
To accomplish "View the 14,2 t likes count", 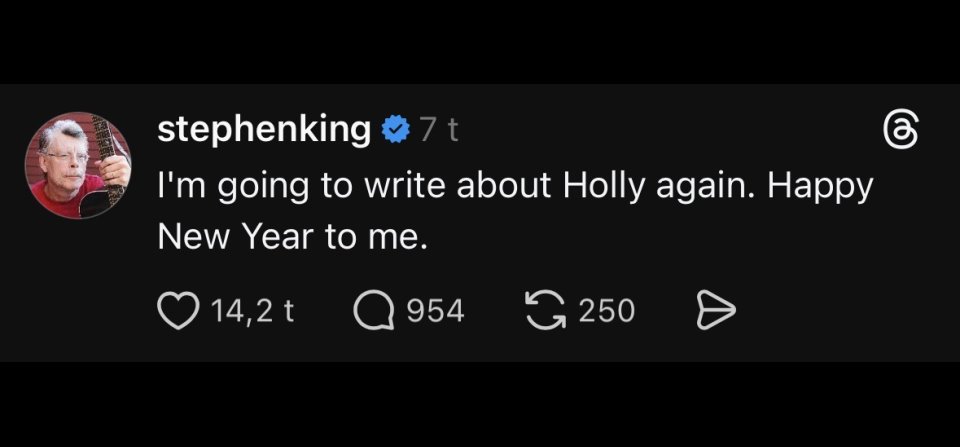I will 253,311.
